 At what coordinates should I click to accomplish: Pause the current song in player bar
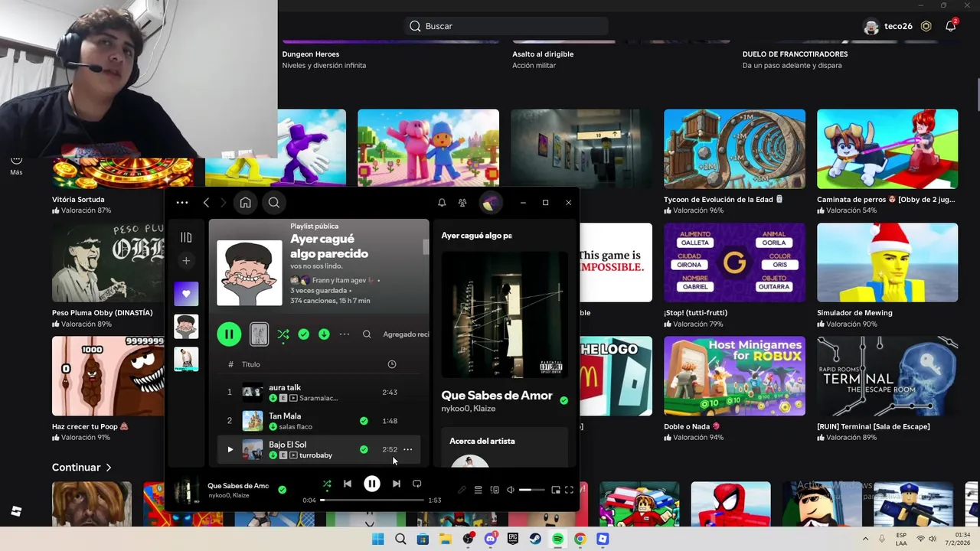(371, 484)
